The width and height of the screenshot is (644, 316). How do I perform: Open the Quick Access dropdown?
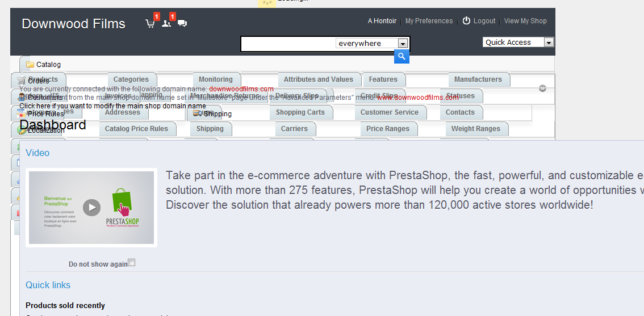pos(518,42)
